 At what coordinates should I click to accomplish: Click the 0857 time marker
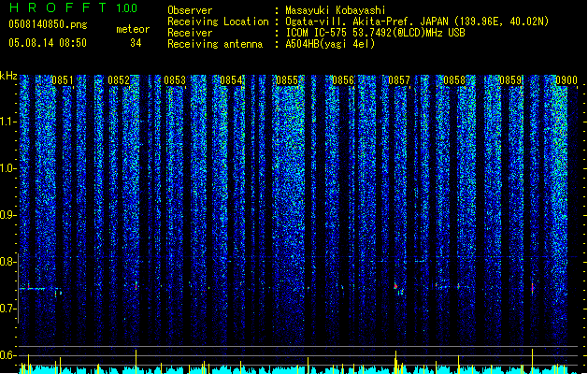click(x=399, y=80)
